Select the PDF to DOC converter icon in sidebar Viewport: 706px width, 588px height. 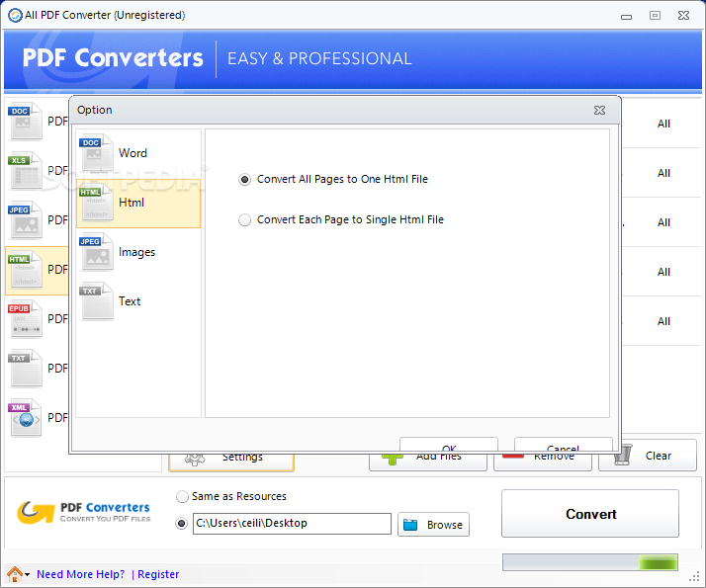26,121
